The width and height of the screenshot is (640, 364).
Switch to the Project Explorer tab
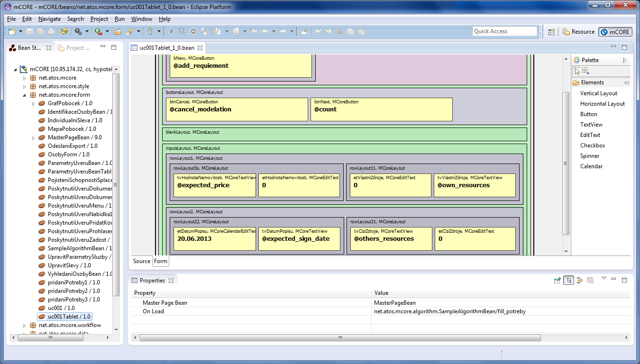(73, 47)
